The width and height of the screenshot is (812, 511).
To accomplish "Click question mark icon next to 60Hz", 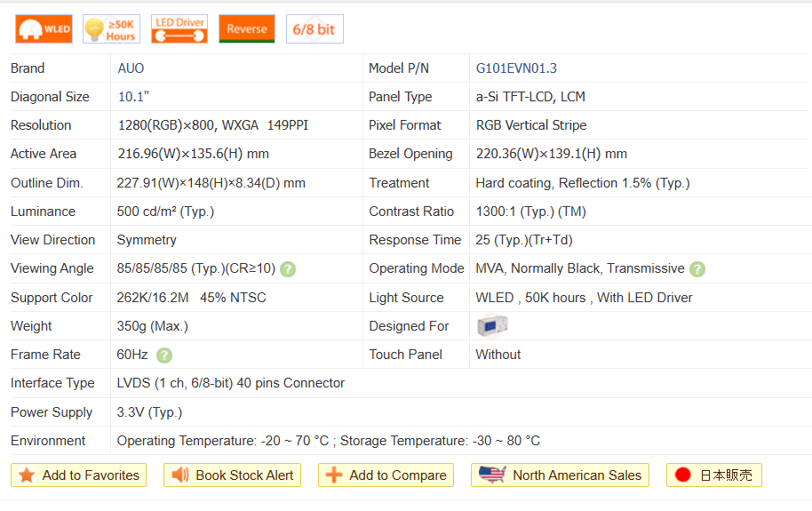I will pyautogui.click(x=164, y=355).
